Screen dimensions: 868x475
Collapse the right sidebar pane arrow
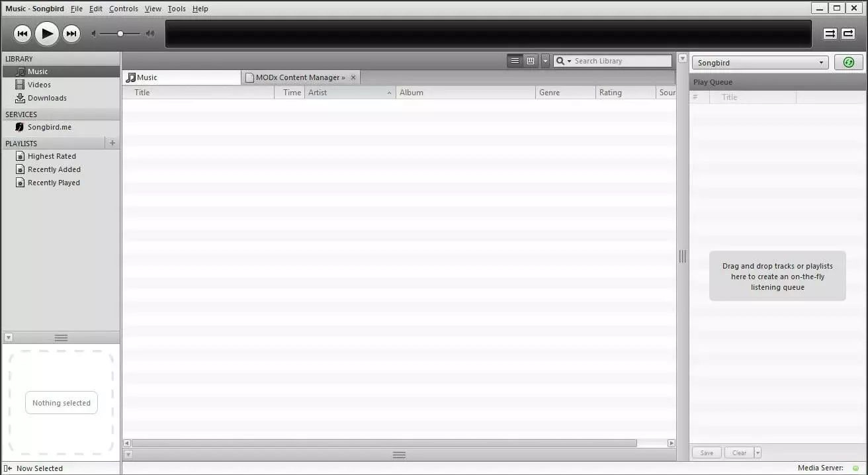(x=683, y=59)
